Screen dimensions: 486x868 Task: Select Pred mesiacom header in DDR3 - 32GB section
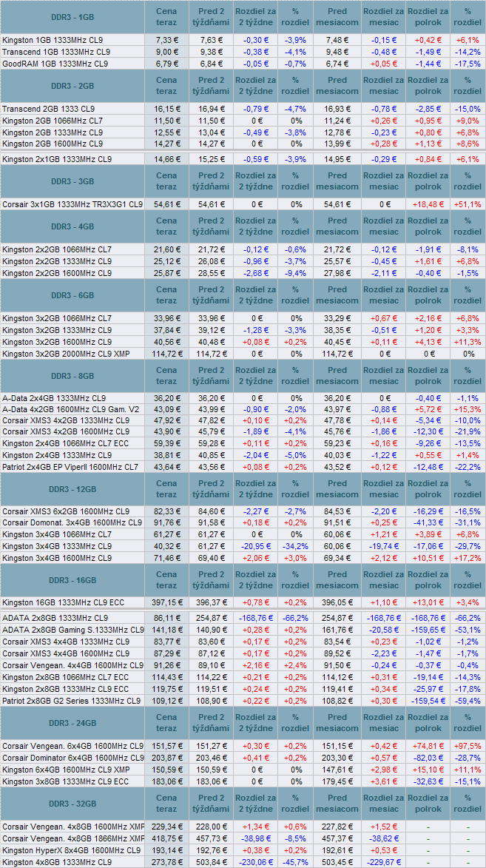337,804
